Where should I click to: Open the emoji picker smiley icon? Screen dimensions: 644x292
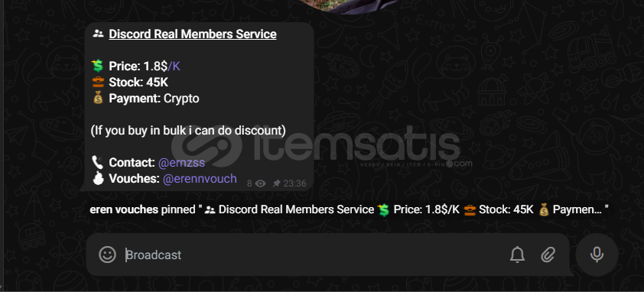click(x=107, y=255)
